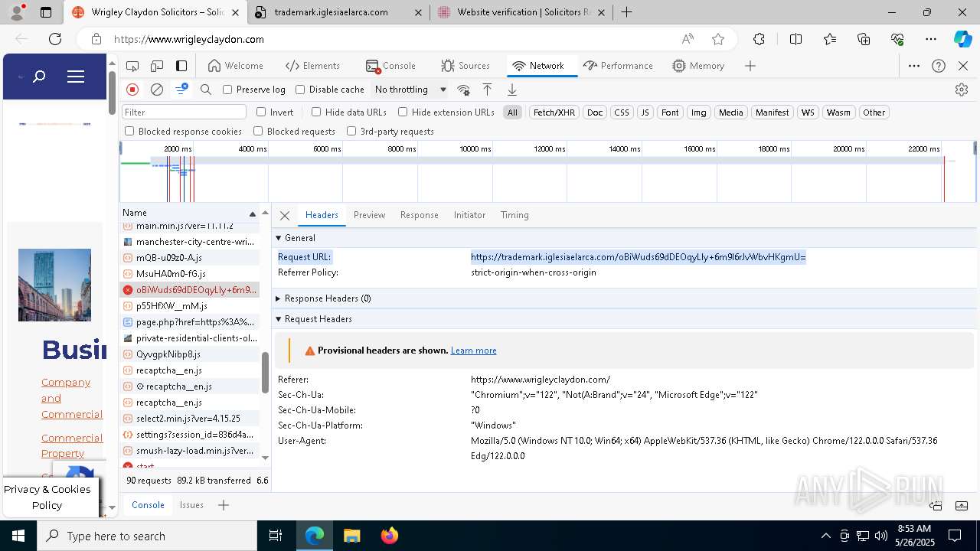
Task: Open network conditions wifi icon
Action: coord(463,90)
